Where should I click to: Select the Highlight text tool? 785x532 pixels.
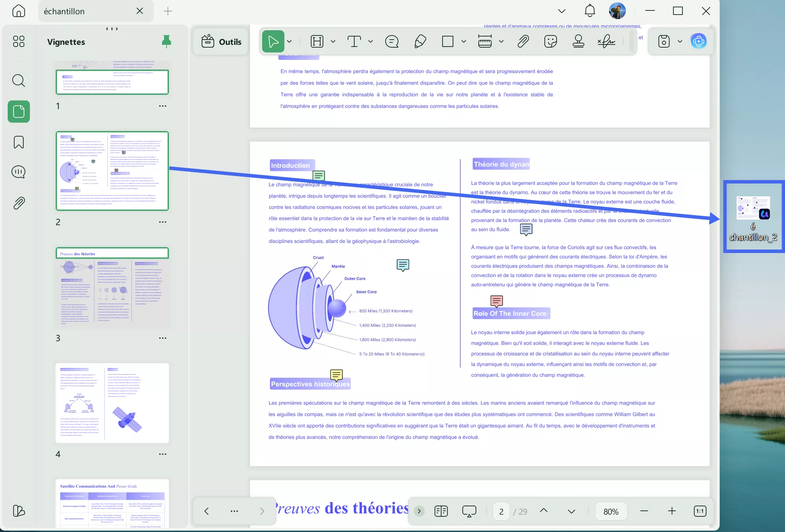tap(317, 41)
